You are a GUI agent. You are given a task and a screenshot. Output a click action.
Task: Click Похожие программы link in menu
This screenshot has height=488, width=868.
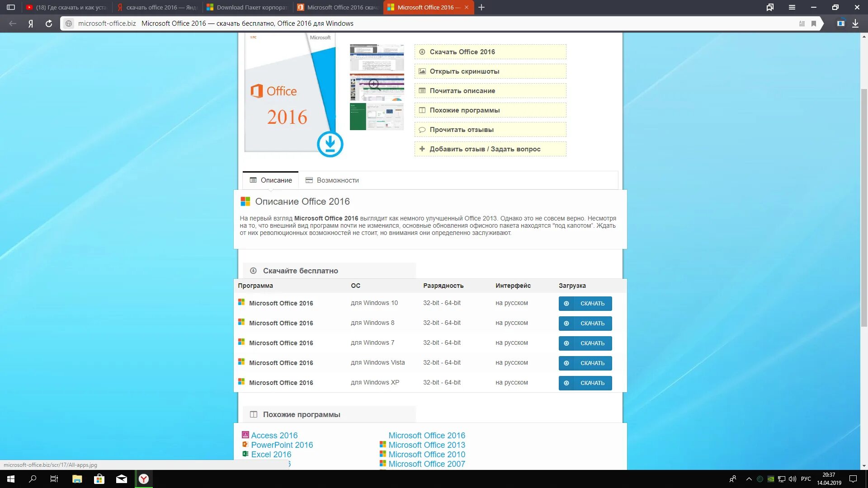tap(490, 110)
